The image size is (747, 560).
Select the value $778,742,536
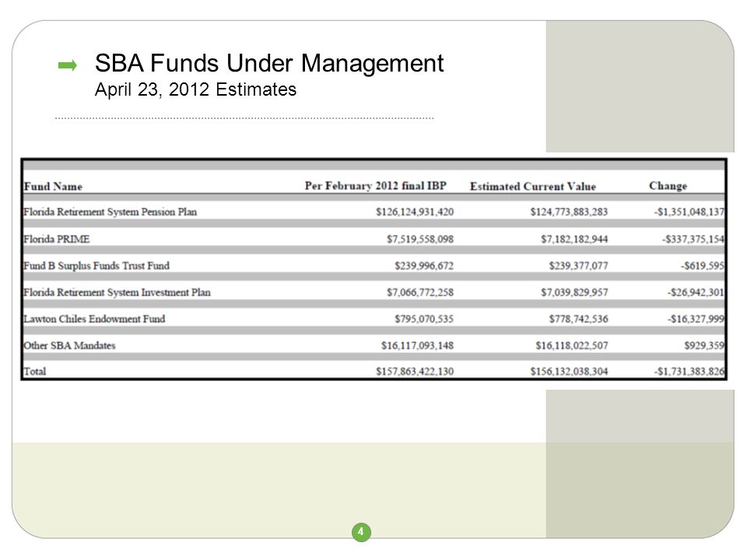pos(578,319)
